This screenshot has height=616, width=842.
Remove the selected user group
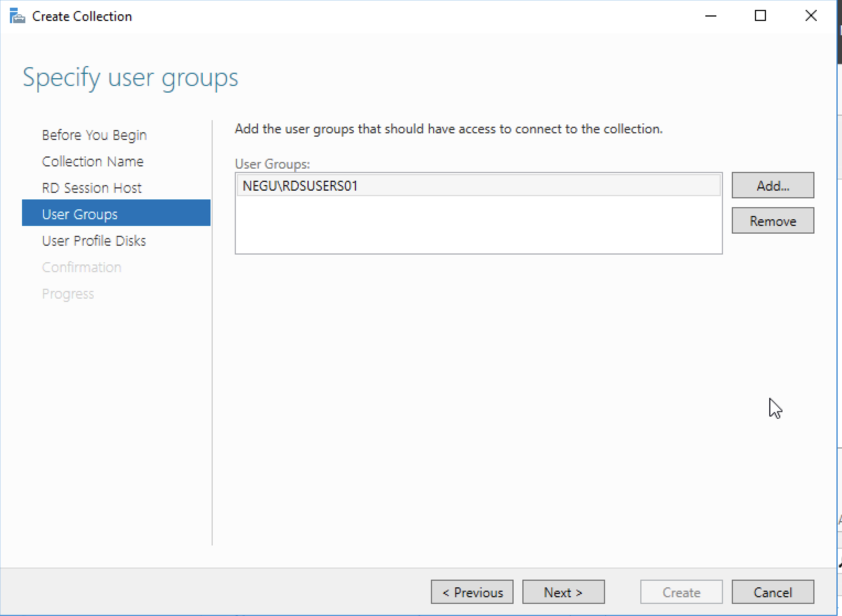coord(773,221)
